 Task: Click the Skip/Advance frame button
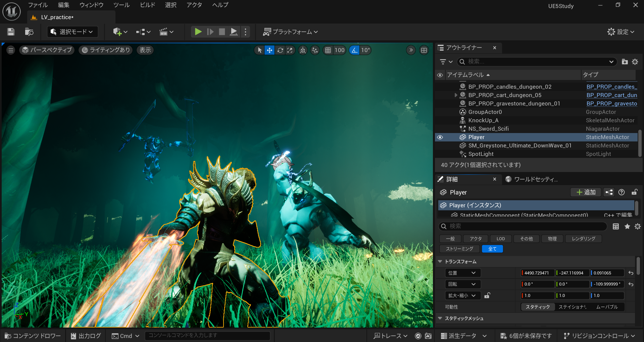tap(210, 32)
